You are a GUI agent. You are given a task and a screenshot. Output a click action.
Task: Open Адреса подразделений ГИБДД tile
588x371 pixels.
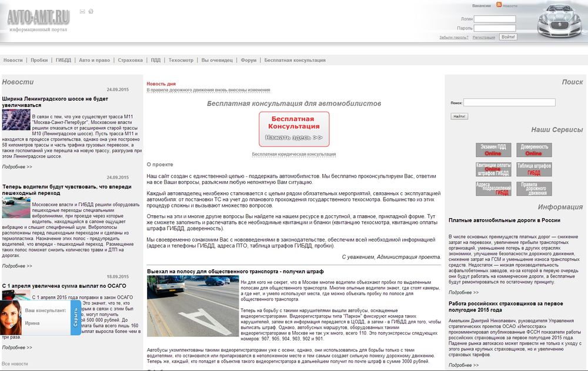(x=493, y=189)
